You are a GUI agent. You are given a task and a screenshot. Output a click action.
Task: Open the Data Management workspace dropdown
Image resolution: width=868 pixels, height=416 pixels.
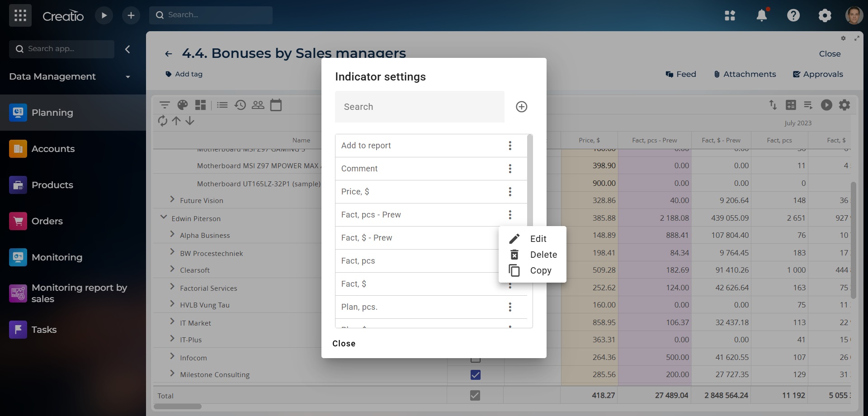tap(128, 77)
